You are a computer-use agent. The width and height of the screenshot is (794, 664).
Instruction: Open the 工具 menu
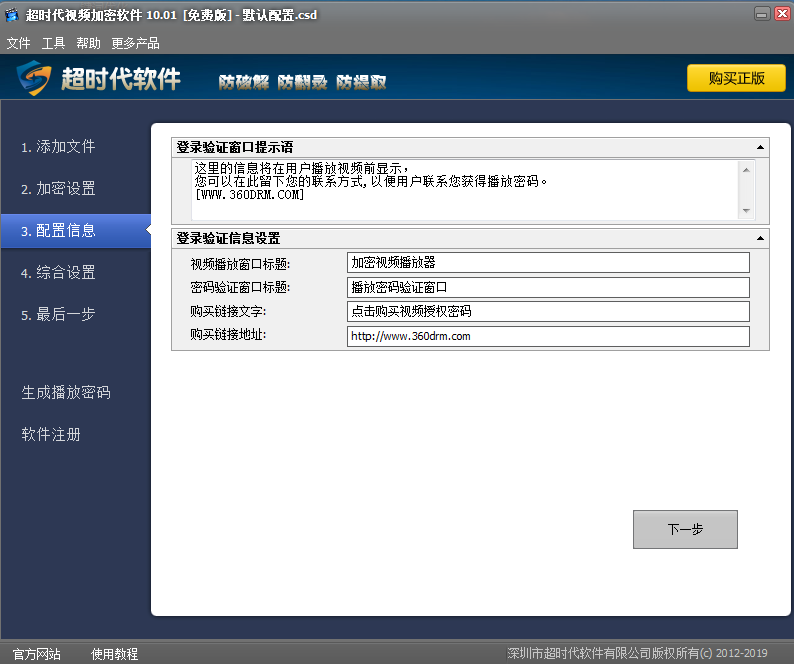pos(53,43)
